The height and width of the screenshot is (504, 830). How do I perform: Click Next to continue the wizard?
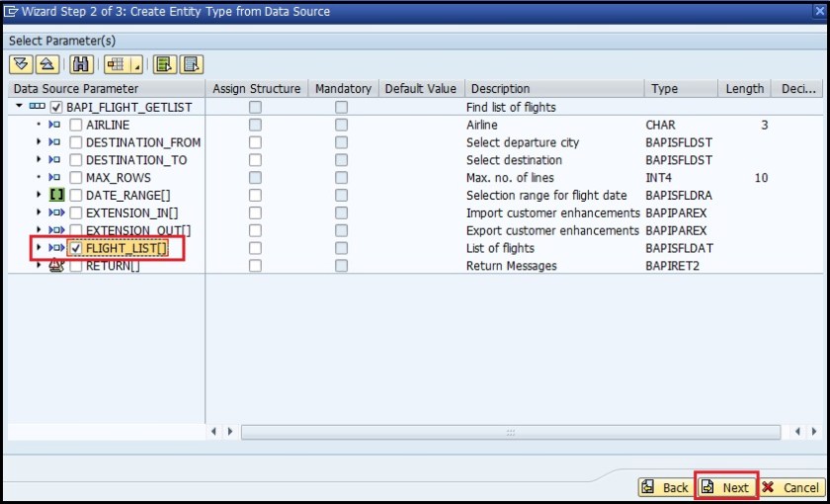tap(727, 487)
